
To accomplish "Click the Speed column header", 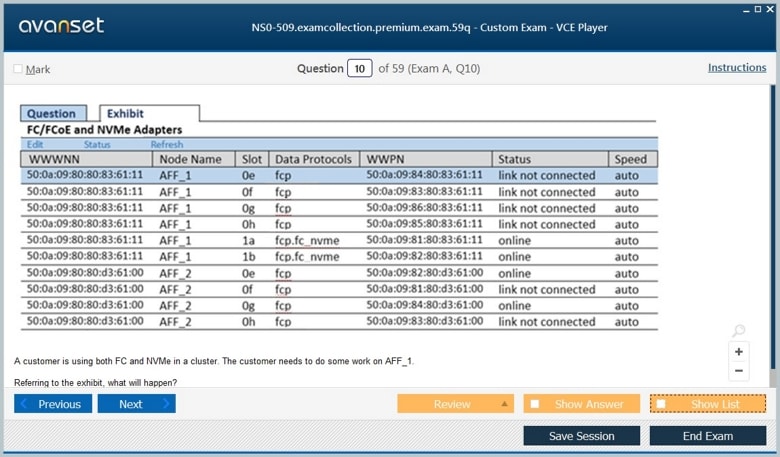I will point(633,159).
